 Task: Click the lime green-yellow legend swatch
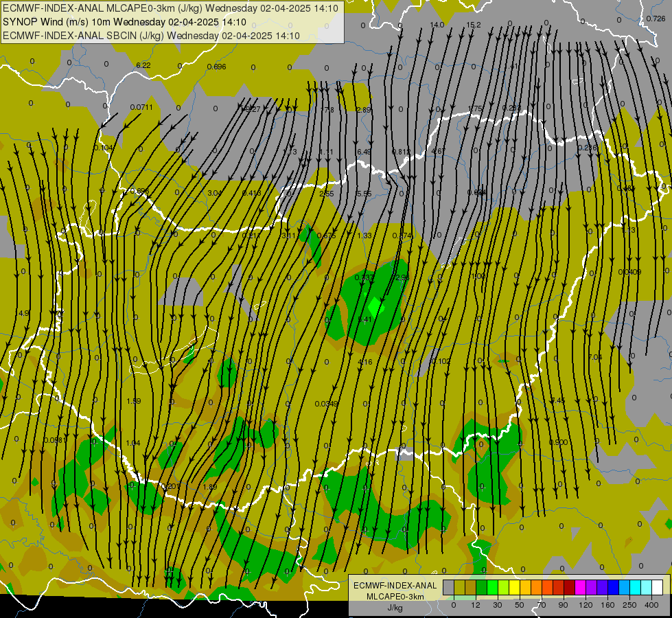tap(503, 587)
